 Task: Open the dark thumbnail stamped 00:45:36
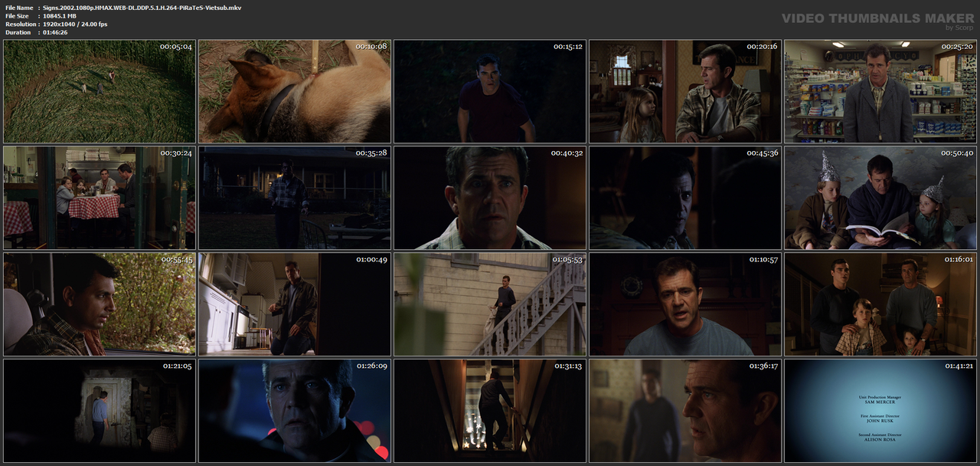point(685,198)
